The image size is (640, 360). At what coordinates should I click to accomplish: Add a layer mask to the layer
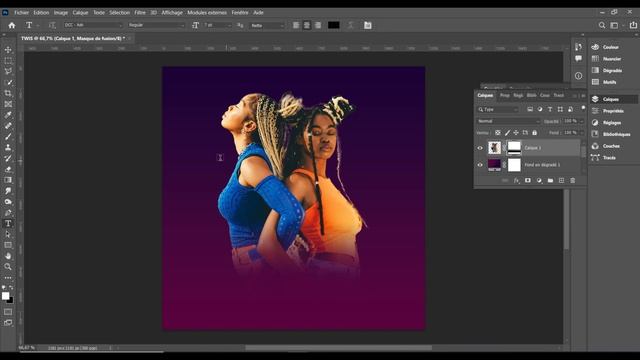click(x=528, y=180)
